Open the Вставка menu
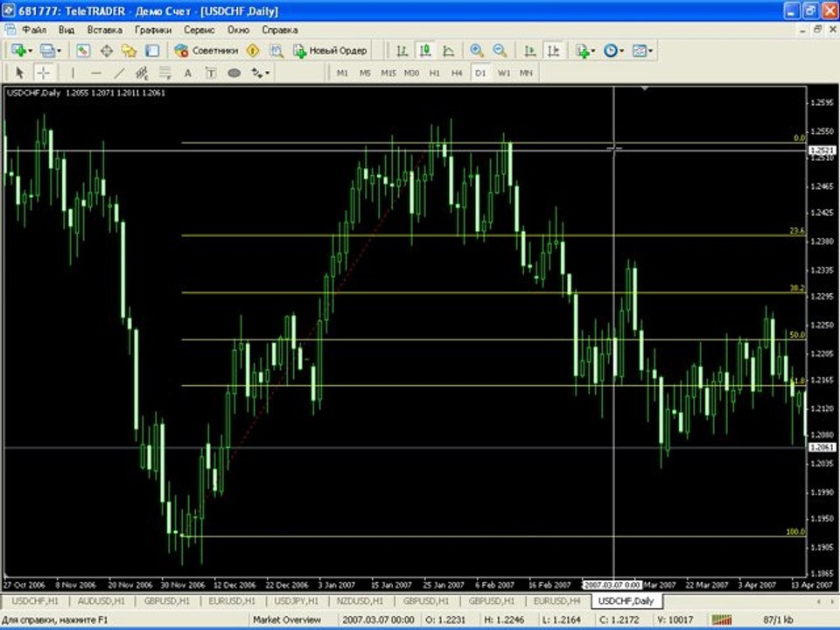Image resolution: width=840 pixels, height=630 pixels. 104,30
